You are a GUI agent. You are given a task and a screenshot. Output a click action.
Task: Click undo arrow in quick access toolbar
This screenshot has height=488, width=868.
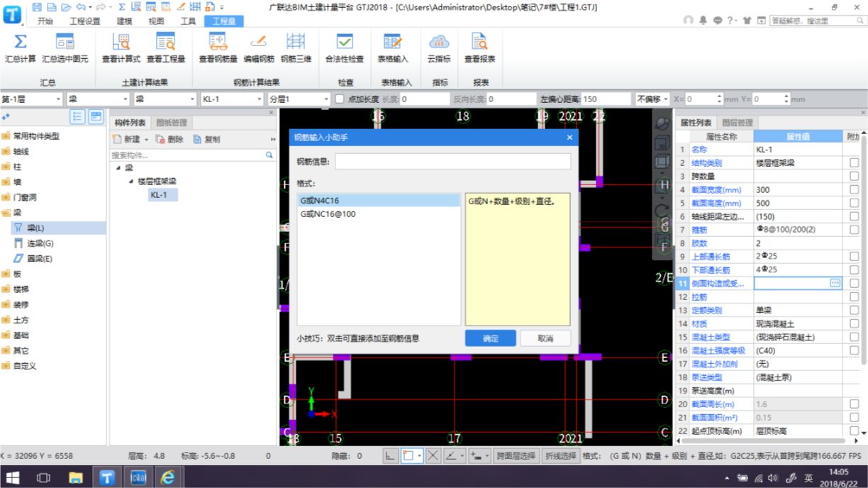(x=80, y=7)
